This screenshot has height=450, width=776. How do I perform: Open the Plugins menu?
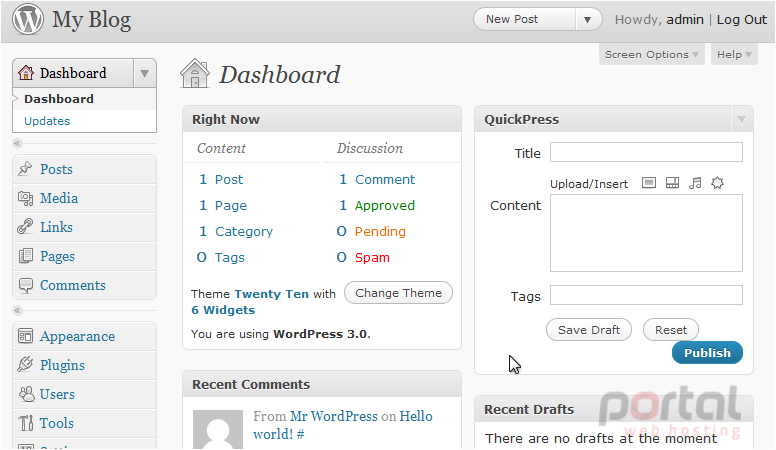(x=62, y=365)
